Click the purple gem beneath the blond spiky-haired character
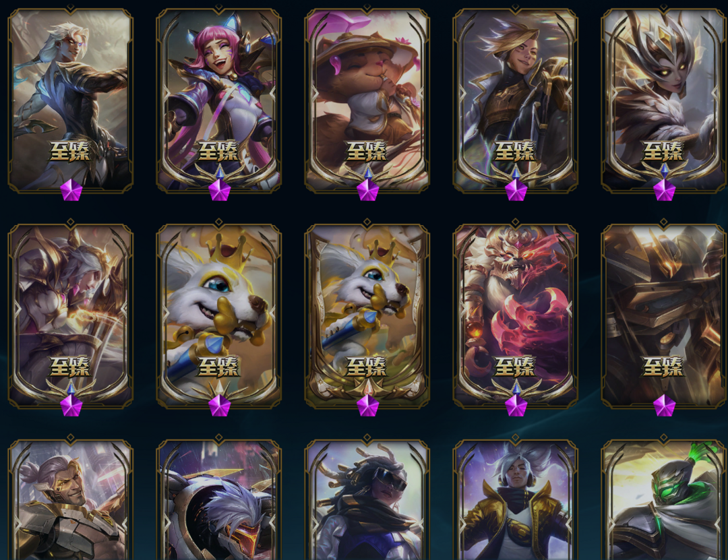Viewport: 728px width, 560px height. [516, 191]
